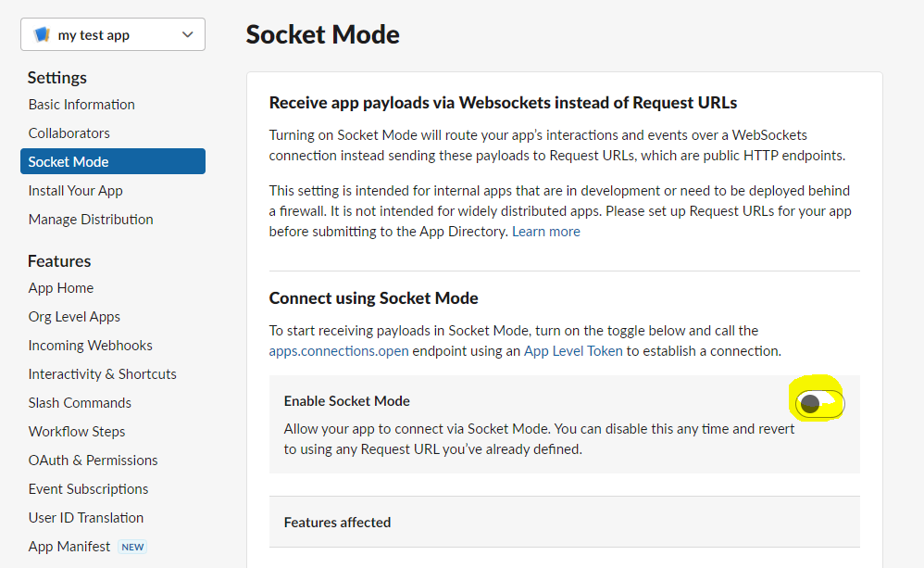The height and width of the screenshot is (568, 924).
Task: Click the Features section header
Action: pyautogui.click(x=59, y=261)
